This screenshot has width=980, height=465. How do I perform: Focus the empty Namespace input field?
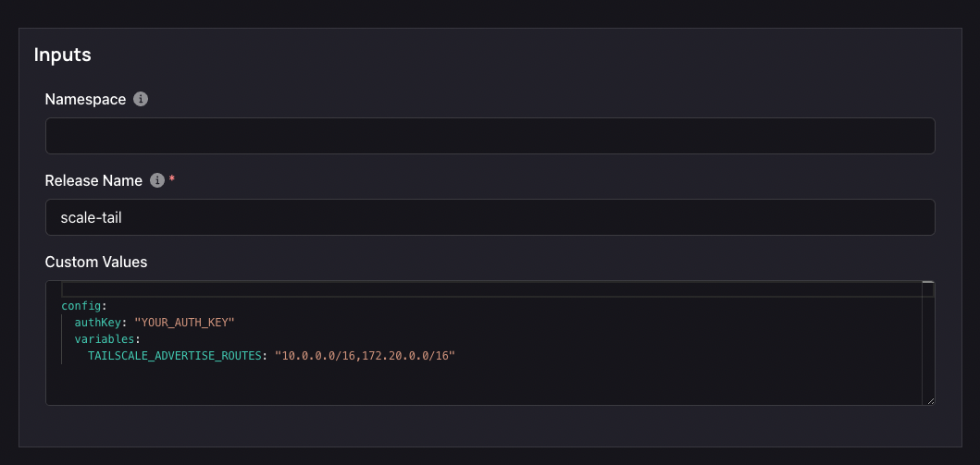pyautogui.click(x=490, y=136)
